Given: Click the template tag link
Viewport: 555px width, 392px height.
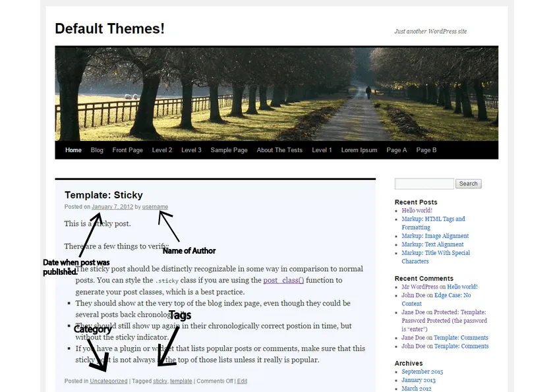Looking at the screenshot, I should tap(181, 381).
